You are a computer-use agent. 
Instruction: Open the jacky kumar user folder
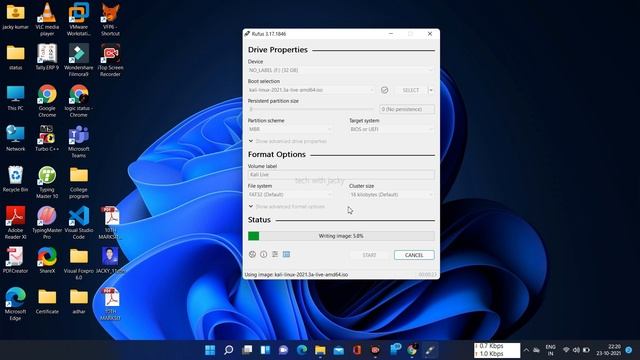coord(16,16)
